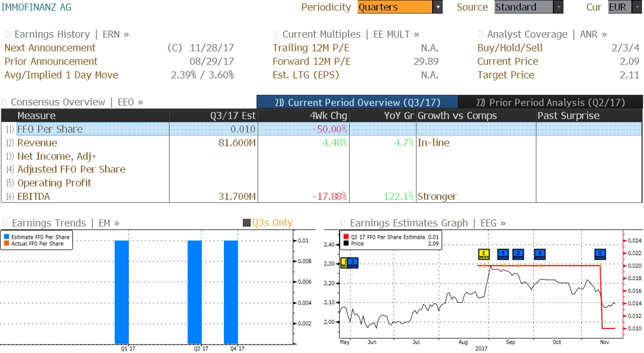The height and width of the screenshot is (353, 644).
Task: Click Buy/Hold/Sell value 2/3/4
Action: pyautogui.click(x=626, y=48)
